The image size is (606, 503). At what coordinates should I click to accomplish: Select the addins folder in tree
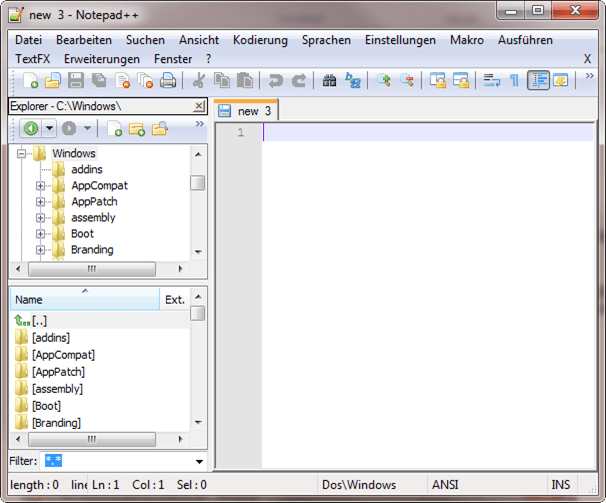pyautogui.click(x=87, y=169)
